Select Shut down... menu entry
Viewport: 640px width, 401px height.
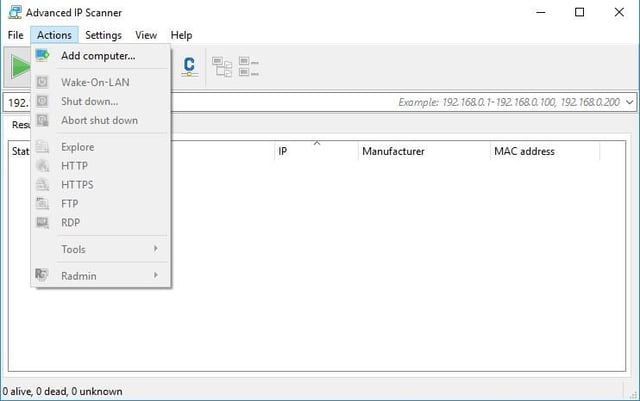click(101, 101)
